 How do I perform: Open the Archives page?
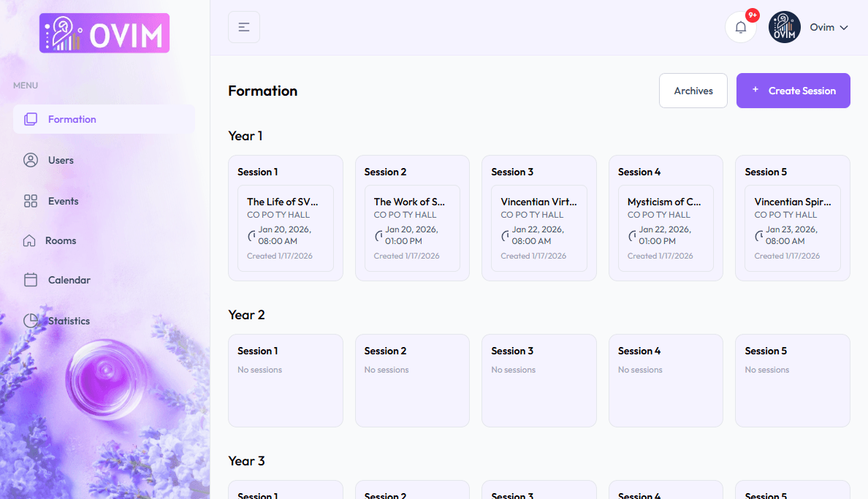693,91
